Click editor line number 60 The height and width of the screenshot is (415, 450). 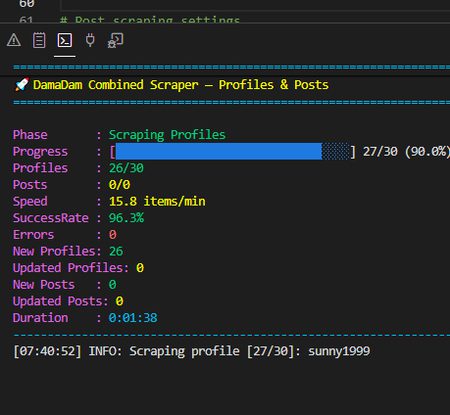27,4
